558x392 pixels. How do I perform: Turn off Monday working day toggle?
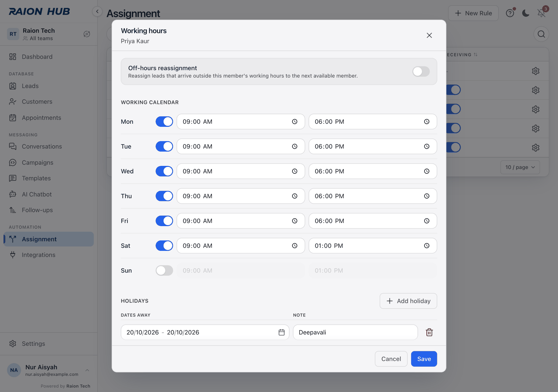coord(164,122)
